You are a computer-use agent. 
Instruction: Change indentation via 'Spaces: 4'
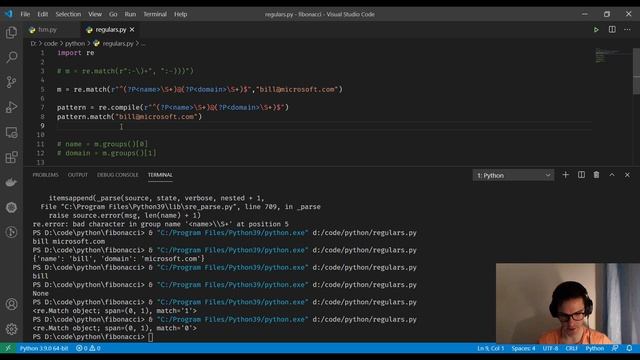pos(523,348)
